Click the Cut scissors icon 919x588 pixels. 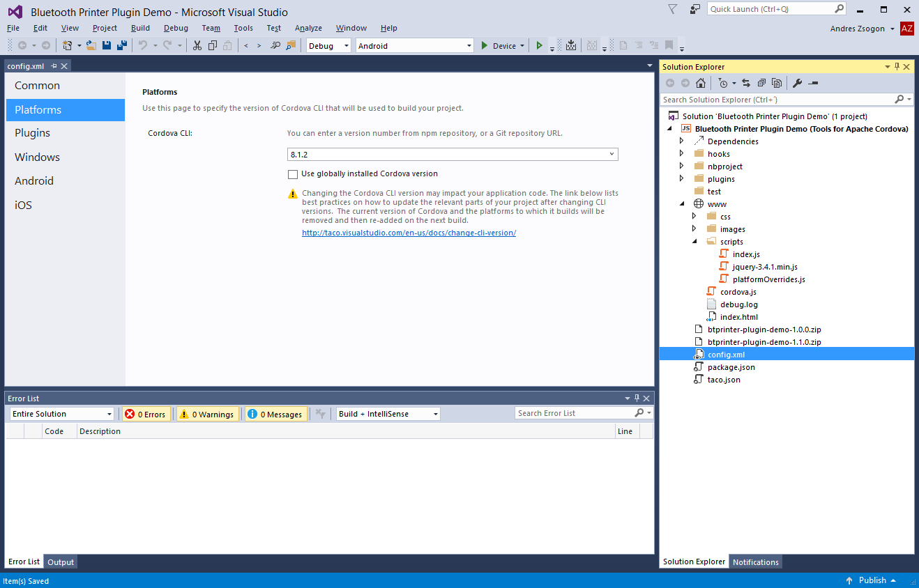tap(197, 45)
